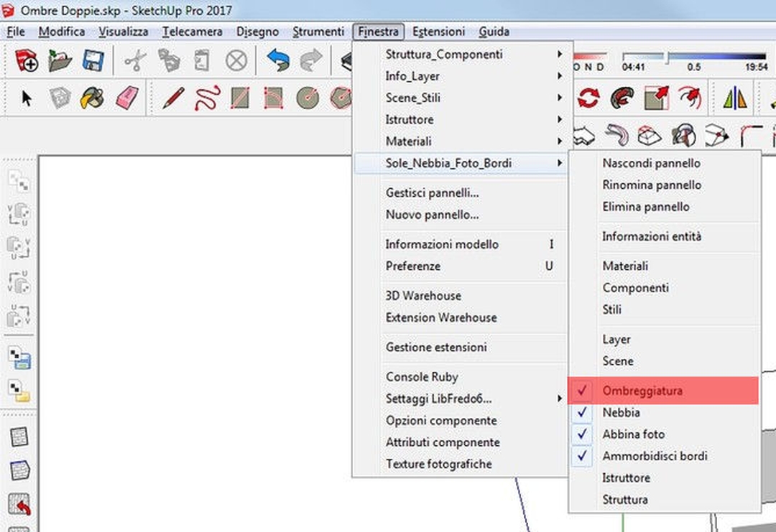The width and height of the screenshot is (776, 532).
Task: Click Elimina pannello in the submenu
Action: pos(663,207)
